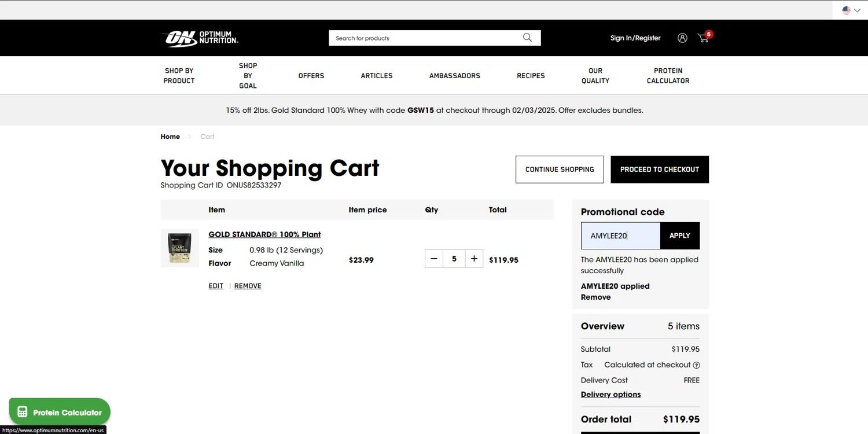
Task: Open Shop By Product menu
Action: coord(179,76)
